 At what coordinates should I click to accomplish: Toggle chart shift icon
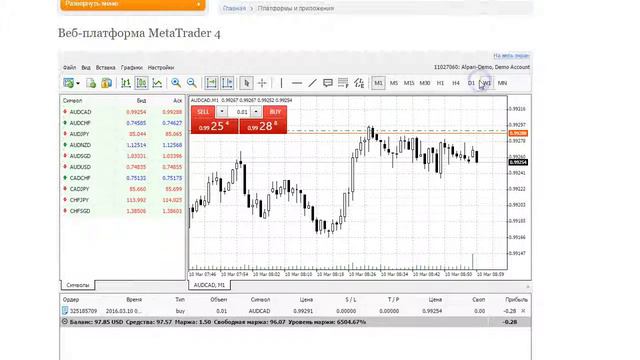[x=227, y=83]
